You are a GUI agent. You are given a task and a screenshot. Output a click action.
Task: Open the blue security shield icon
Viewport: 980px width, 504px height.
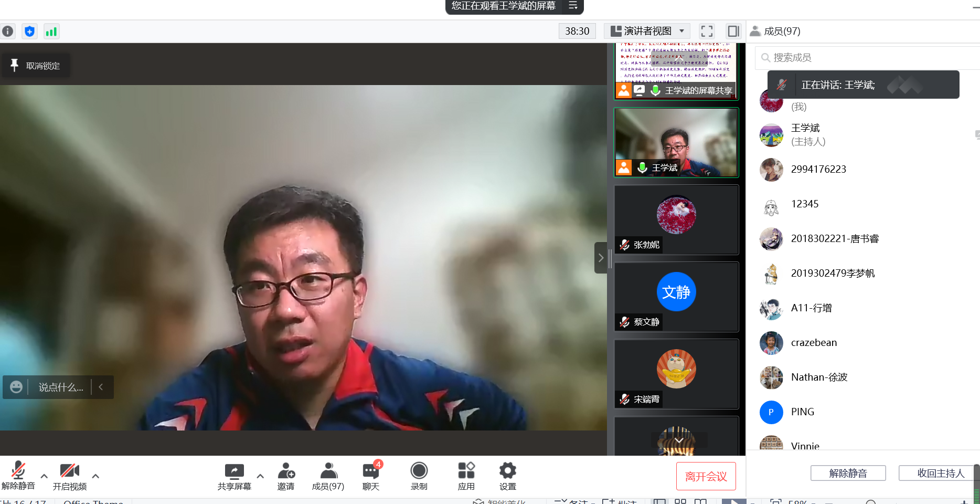click(x=30, y=31)
